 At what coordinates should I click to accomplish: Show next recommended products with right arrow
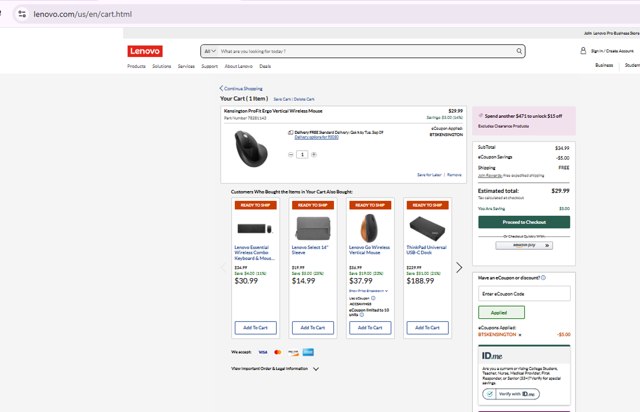[x=459, y=267]
